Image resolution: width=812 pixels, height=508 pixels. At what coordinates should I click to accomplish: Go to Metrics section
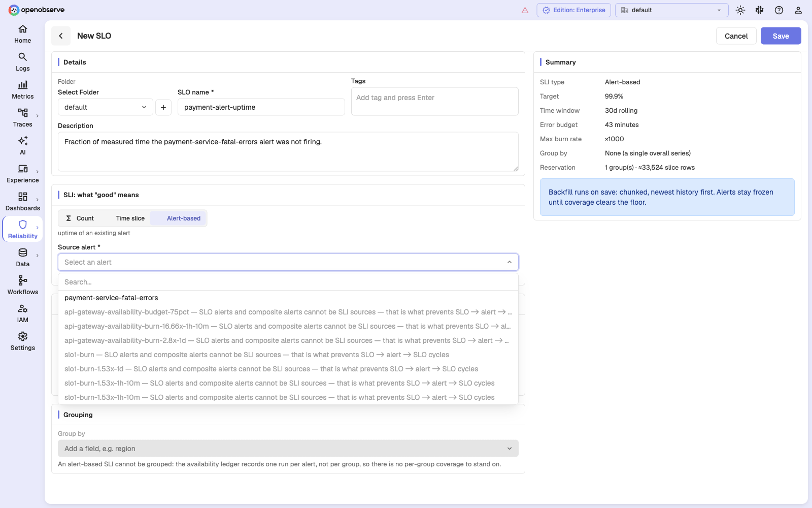[x=22, y=90]
